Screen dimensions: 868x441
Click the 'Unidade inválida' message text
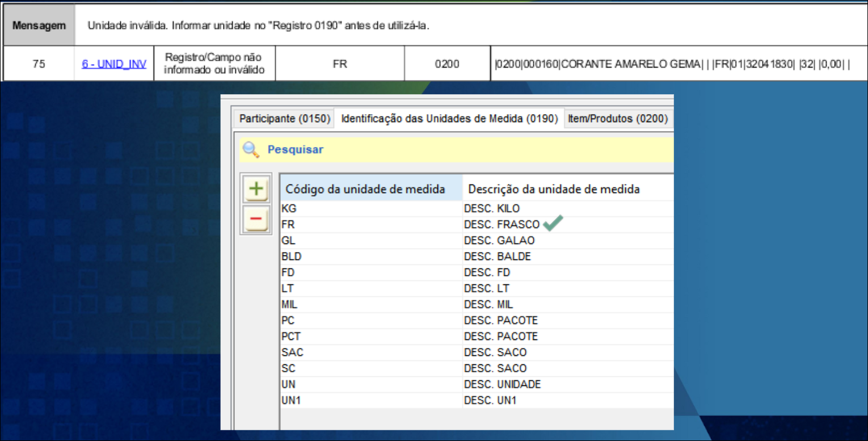258,26
